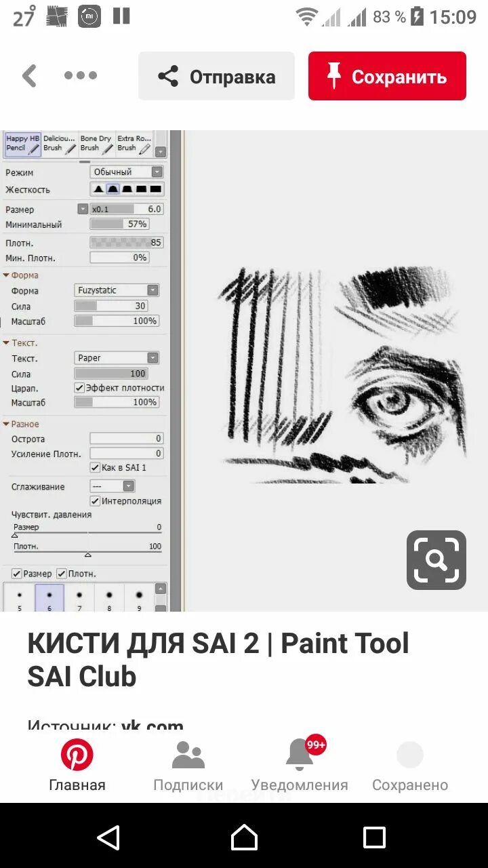The width and height of the screenshot is (488, 868).
Task: Toggle the Размер pressure checkbox
Action: pos(17,574)
